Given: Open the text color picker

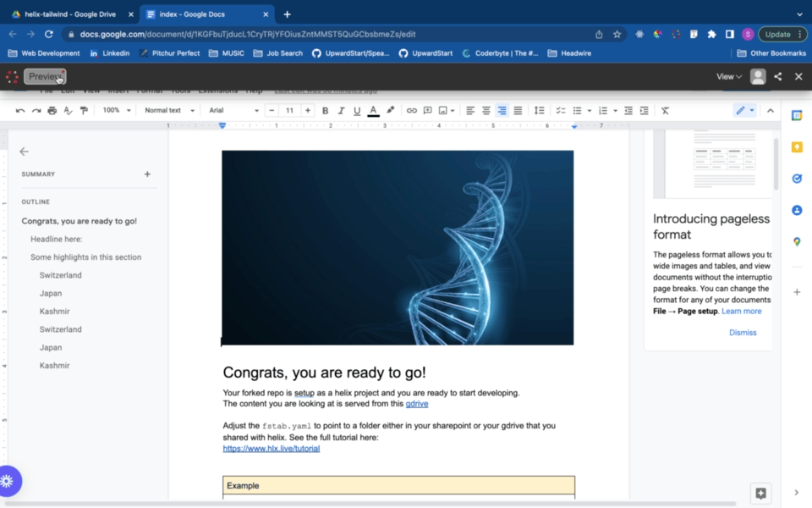Looking at the screenshot, I should (x=373, y=111).
